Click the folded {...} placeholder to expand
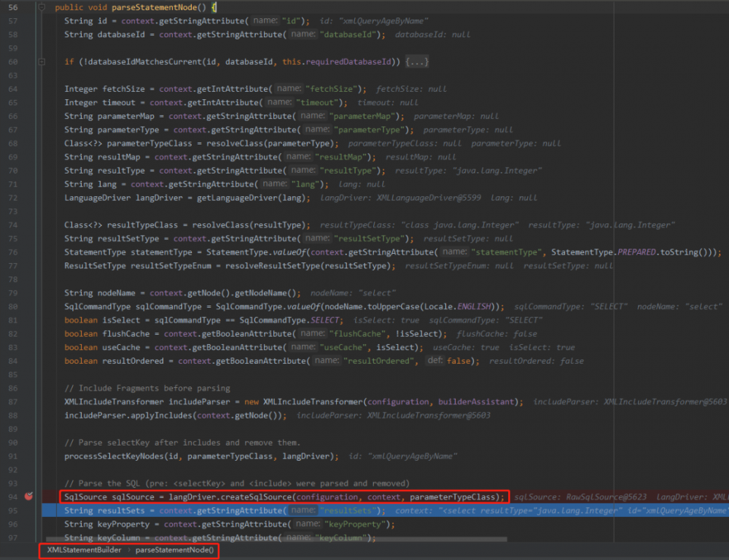 pyautogui.click(x=417, y=62)
